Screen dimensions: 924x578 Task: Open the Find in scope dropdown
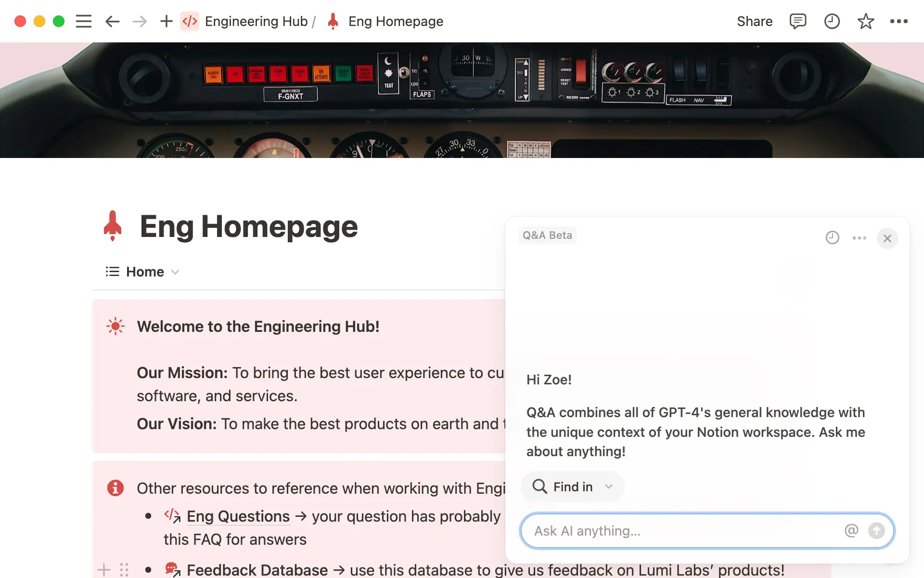(572, 486)
